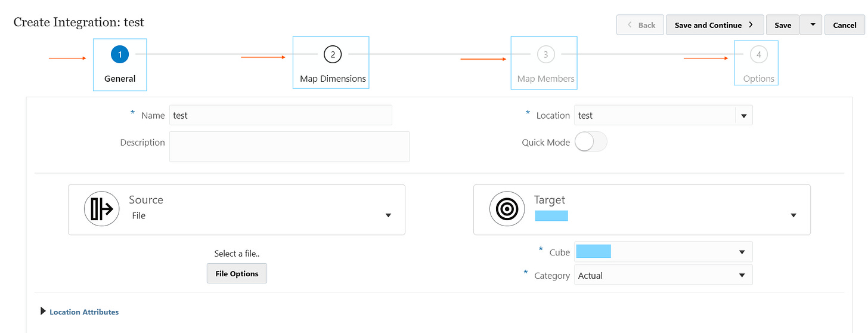
Task: Open the Save button's dropdown arrow
Action: click(812, 25)
